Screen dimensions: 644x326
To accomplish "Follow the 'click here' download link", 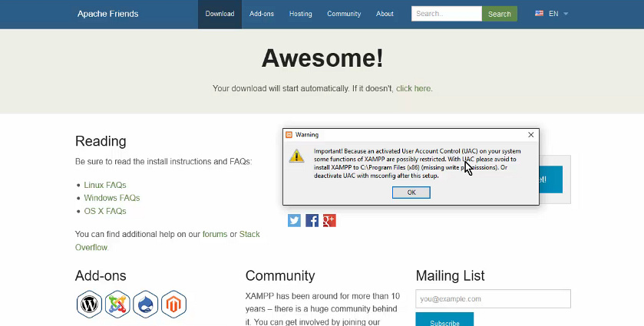I will coord(413,89).
